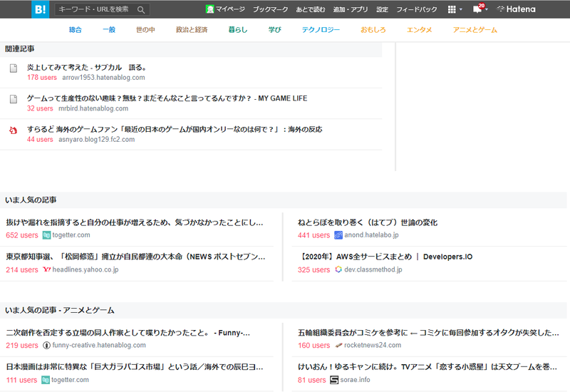The width and height of the screenshot is (570, 392).
Task: Open article 東京都知事選「松岡修造」擁立
Action: (x=135, y=257)
